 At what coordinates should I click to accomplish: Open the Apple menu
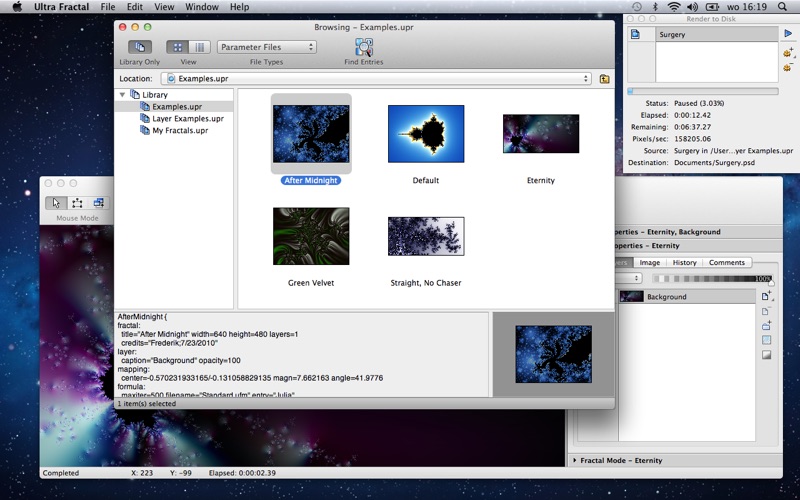[x=17, y=7]
